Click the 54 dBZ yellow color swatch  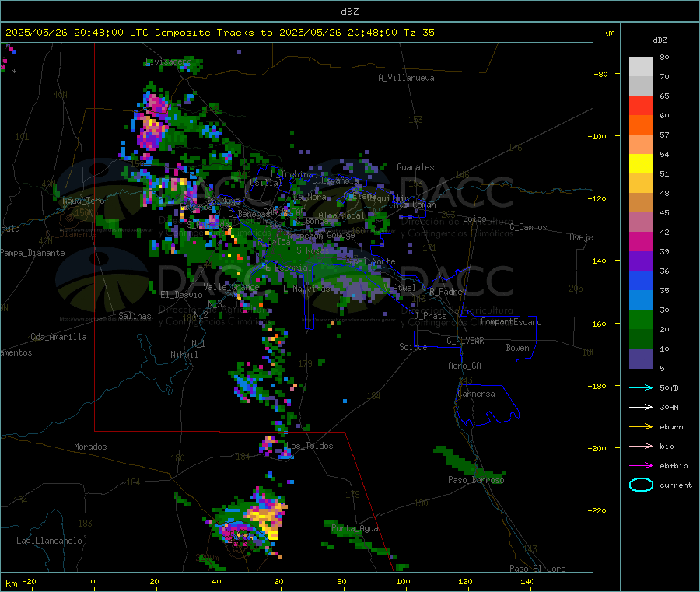coord(641,164)
